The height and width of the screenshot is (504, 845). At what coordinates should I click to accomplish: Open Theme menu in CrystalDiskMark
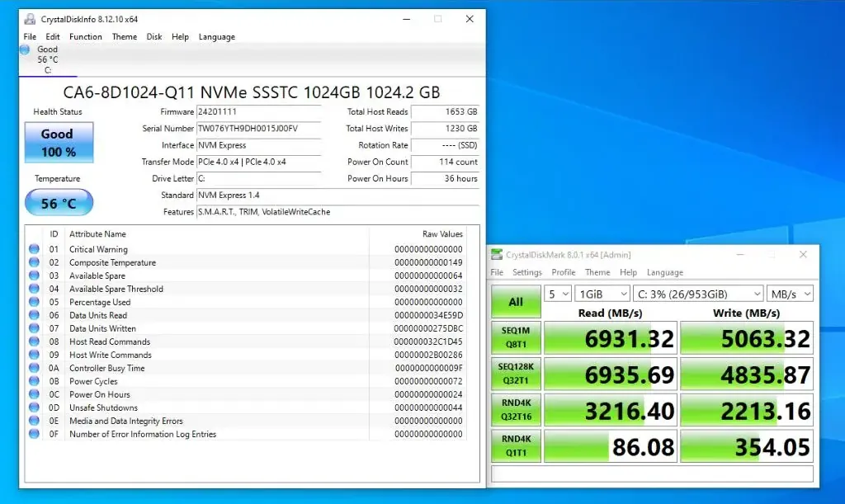(x=597, y=272)
